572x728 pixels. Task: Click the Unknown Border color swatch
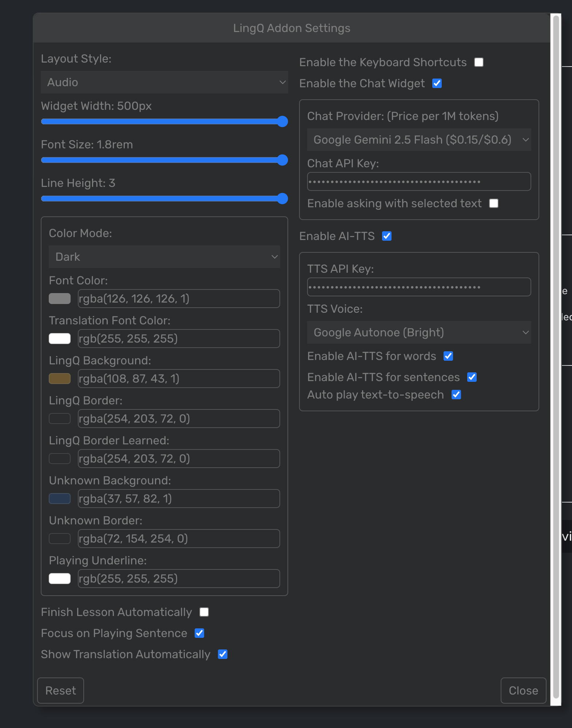tap(60, 539)
